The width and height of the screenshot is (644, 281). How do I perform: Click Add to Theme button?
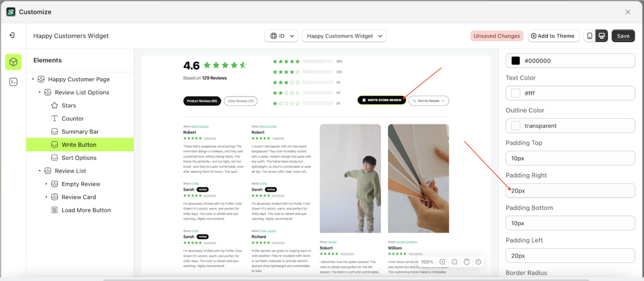(553, 36)
